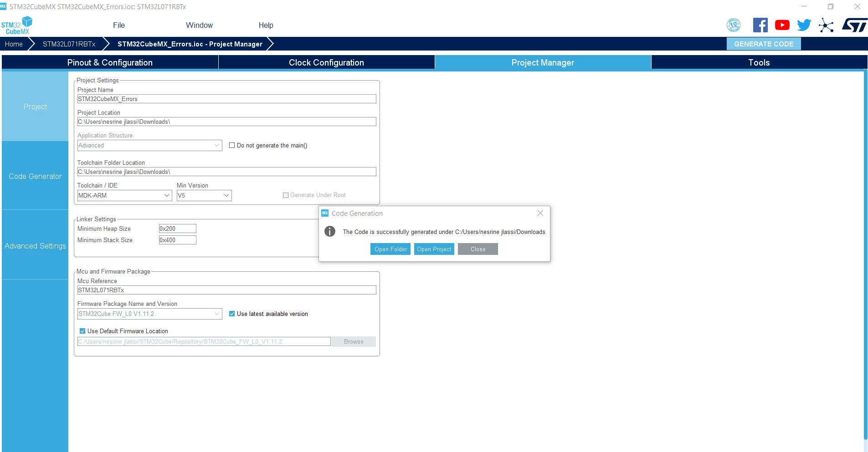Viewport: 868px width, 452px height.
Task: Uncheck 'Use Default Firmware Location'
Action: [x=82, y=331]
